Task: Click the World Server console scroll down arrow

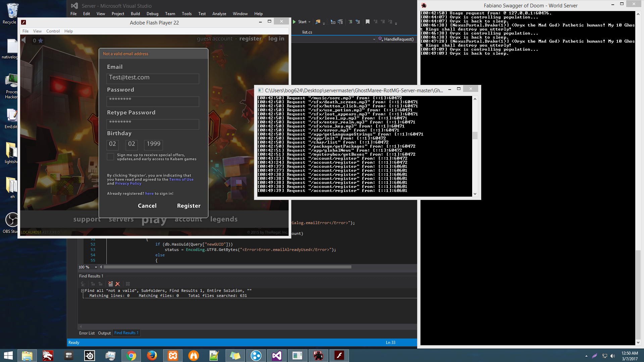Action: [638, 342]
